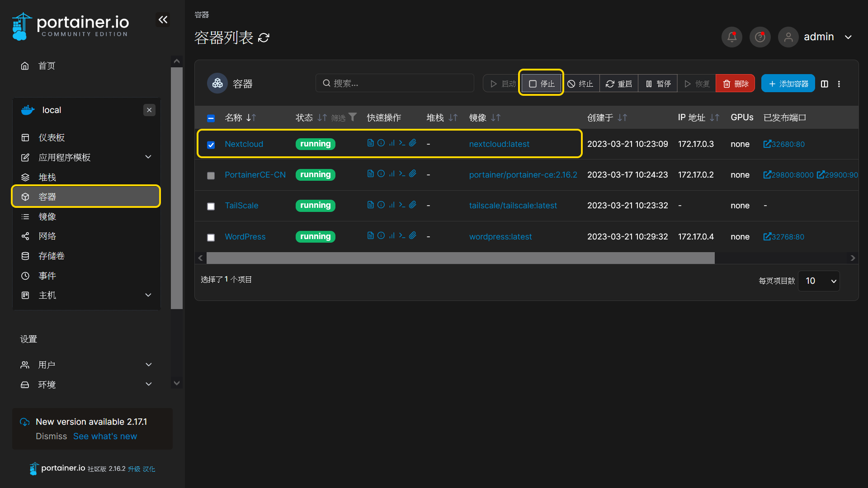Click the sidebar scroll-down arrow
Image resolution: width=868 pixels, height=488 pixels.
177,383
